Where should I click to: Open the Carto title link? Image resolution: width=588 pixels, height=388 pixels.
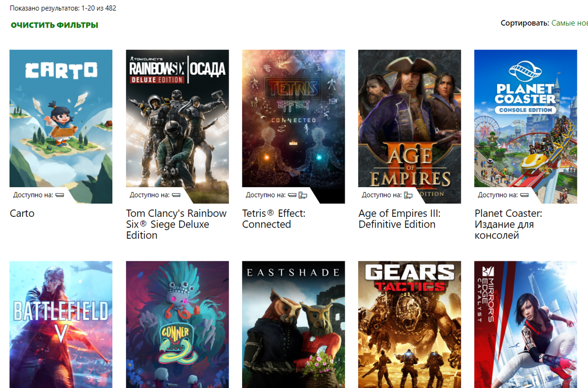[22, 213]
